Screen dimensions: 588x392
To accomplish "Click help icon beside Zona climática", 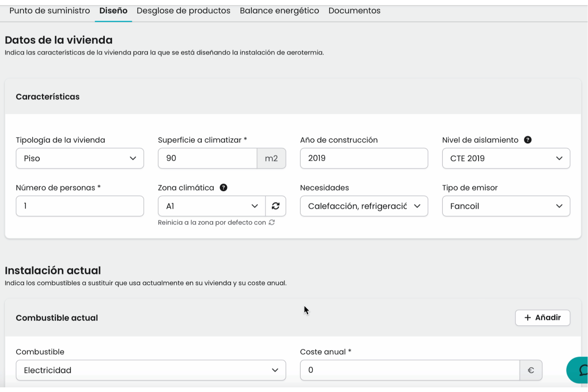I will coord(224,188).
